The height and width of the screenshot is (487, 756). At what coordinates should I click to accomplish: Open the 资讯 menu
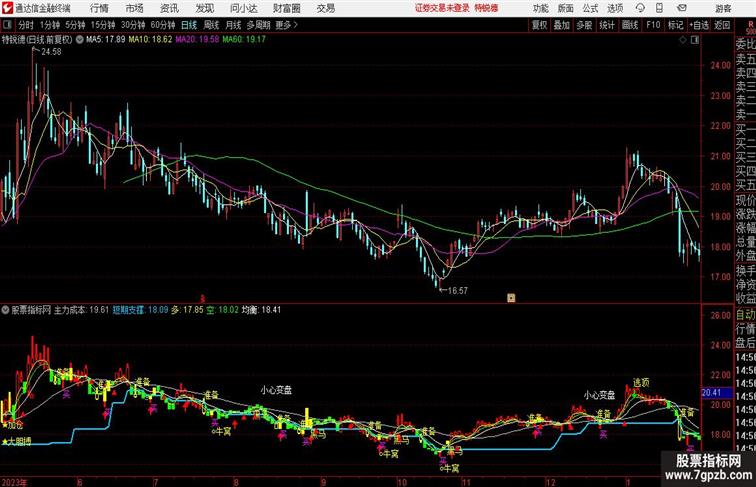click(x=169, y=8)
